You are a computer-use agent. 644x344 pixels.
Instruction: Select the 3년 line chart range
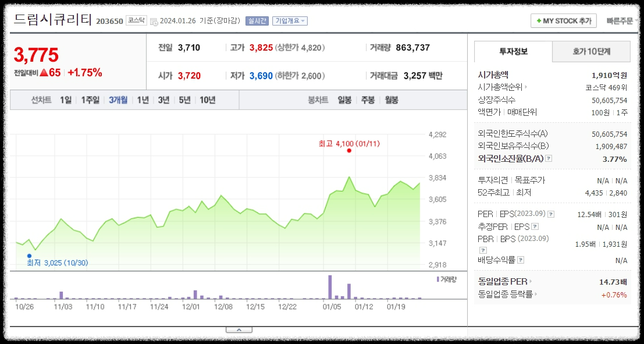[163, 100]
